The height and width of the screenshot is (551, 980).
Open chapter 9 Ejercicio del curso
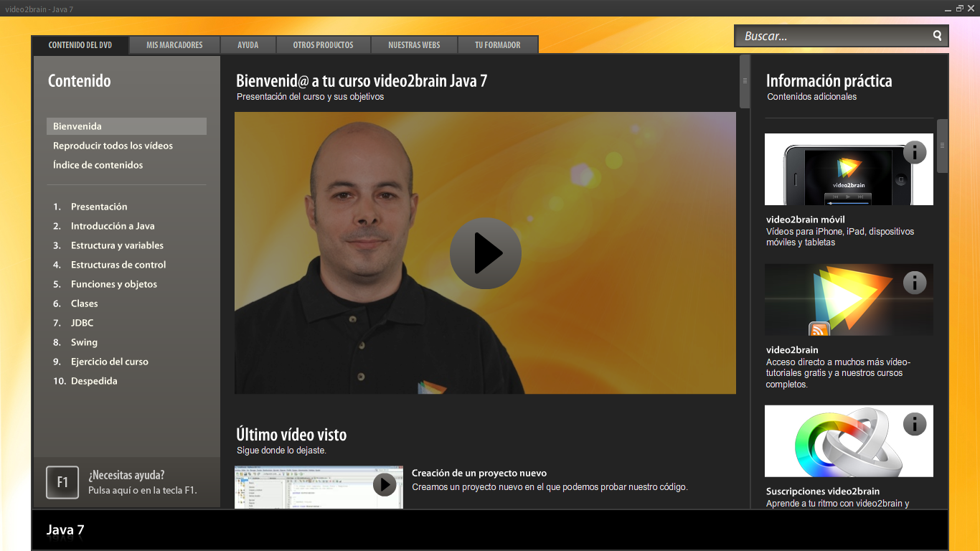100,362
